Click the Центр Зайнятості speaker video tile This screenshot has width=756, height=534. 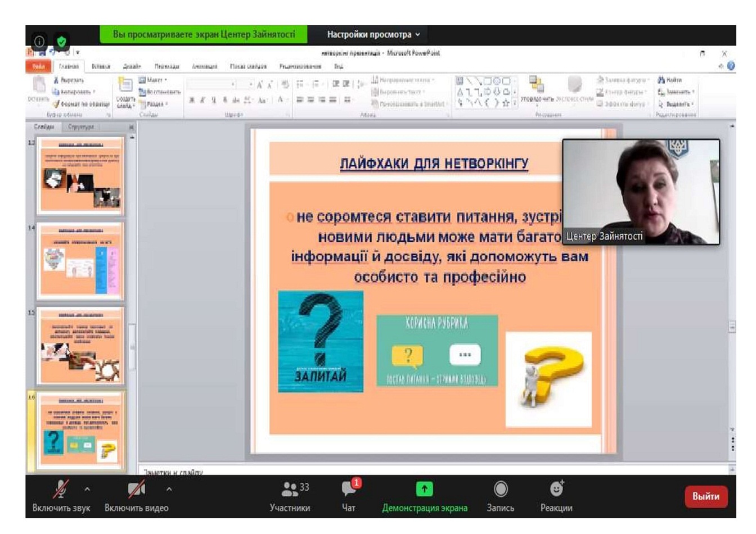[641, 192]
